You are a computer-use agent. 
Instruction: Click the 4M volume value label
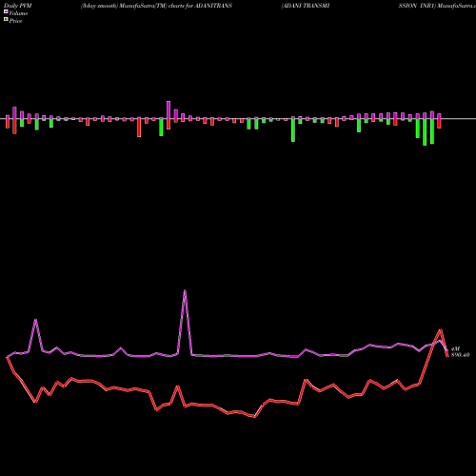click(x=455, y=348)
